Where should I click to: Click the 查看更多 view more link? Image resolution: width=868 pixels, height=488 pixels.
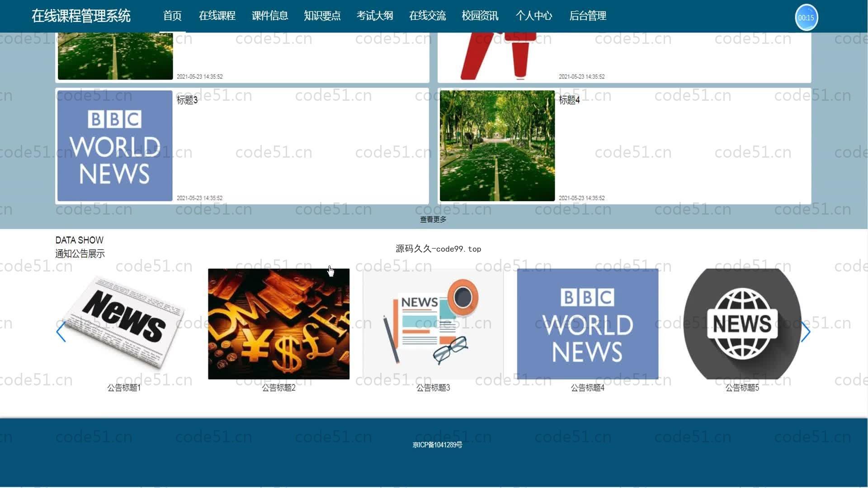pyautogui.click(x=433, y=219)
